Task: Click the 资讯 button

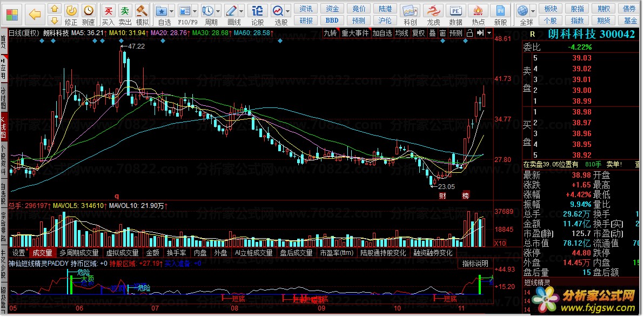Action: tap(306, 9)
